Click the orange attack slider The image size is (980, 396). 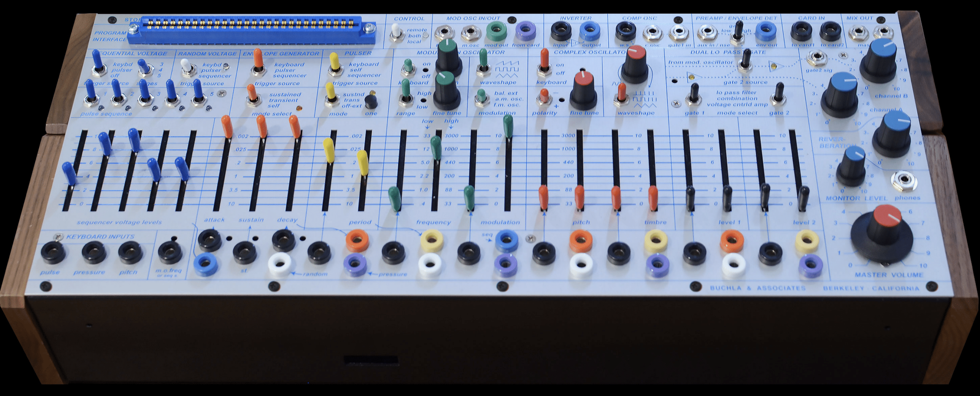[227, 127]
